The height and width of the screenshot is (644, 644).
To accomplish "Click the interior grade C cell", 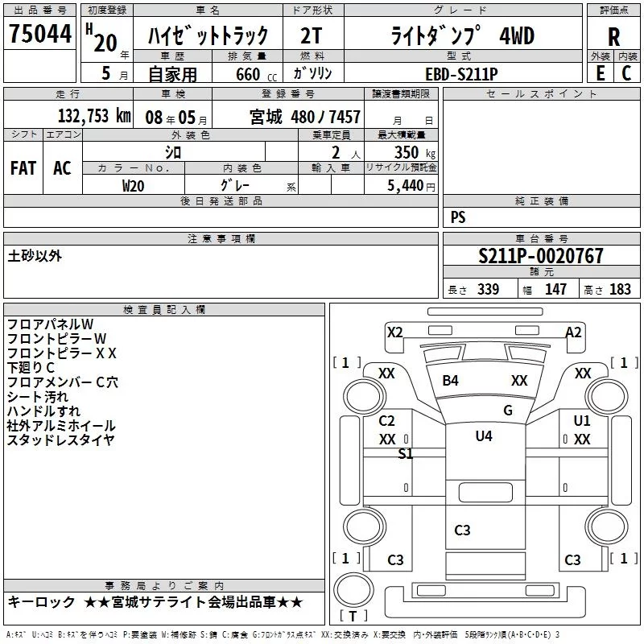I will click(627, 72).
